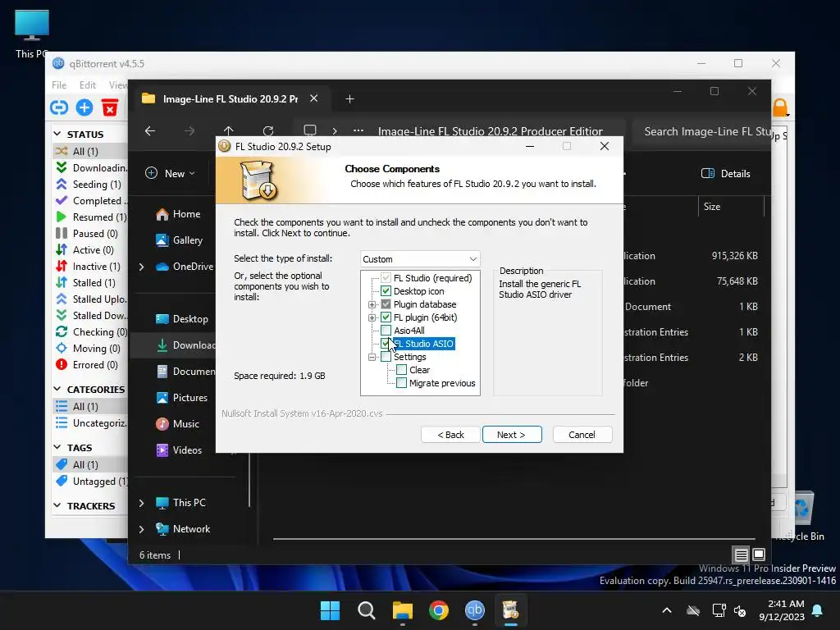Image resolution: width=840 pixels, height=630 pixels.
Task: Click Back in FL Studio Setup
Action: click(450, 435)
